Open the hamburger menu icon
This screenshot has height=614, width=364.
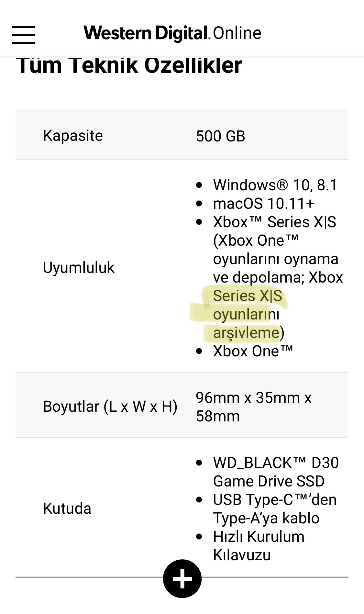[x=23, y=35]
